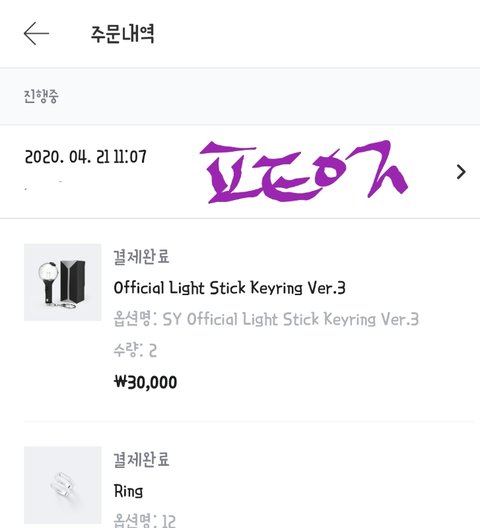Open order details with the right chevron
480x528 pixels.
click(461, 172)
